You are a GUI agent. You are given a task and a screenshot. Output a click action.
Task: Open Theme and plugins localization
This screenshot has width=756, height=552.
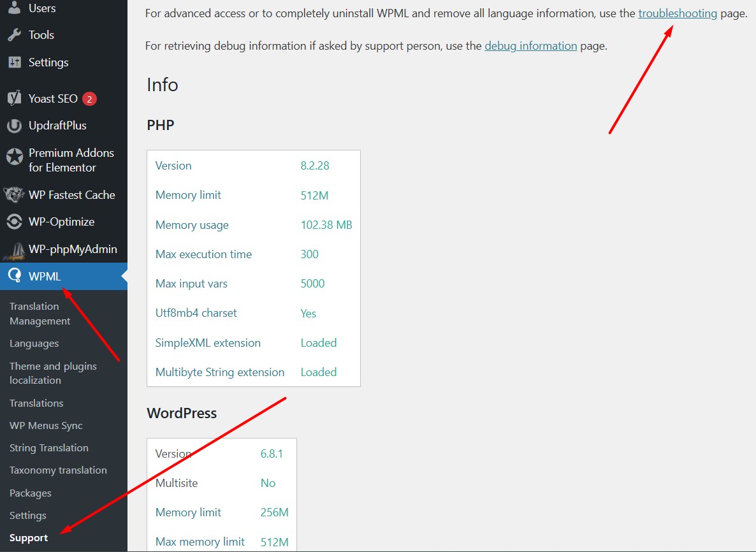(x=53, y=373)
